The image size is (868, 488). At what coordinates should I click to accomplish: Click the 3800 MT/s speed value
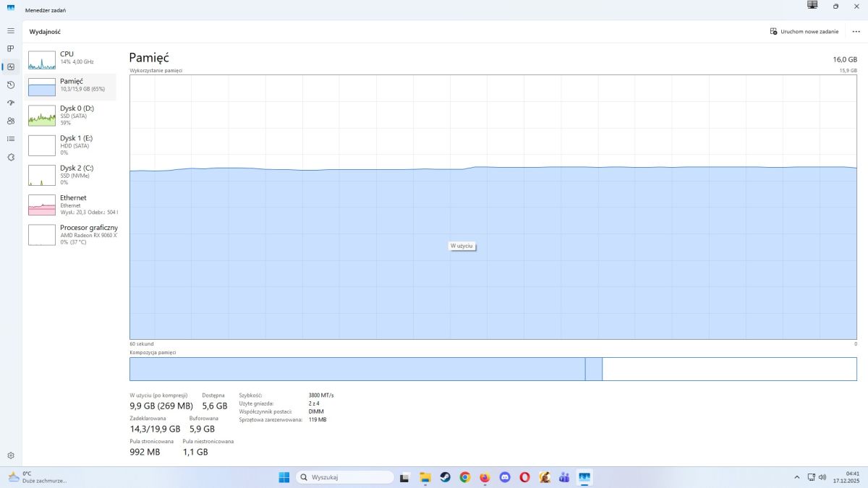coord(321,395)
